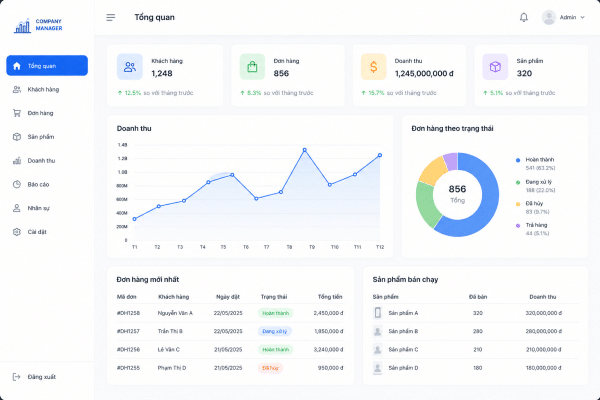The image size is (600, 400).
Task: Open order #DH1257
Action: (128, 331)
